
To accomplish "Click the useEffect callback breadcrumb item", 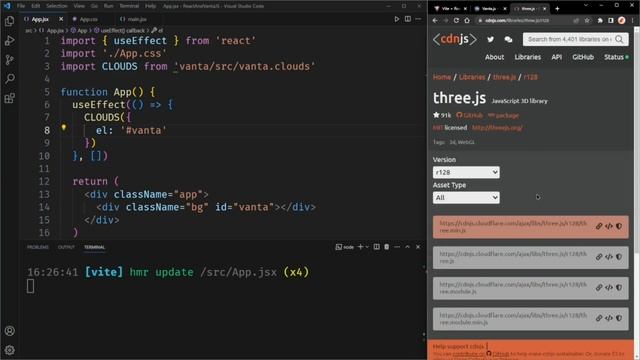I will [122, 30].
